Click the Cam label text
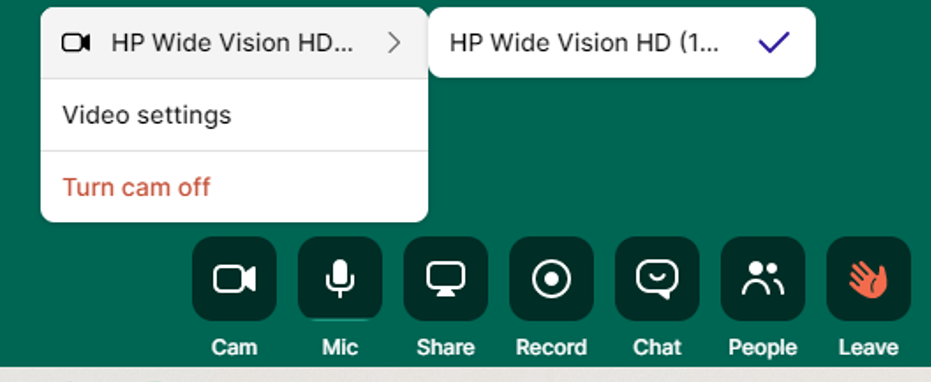931x382 pixels. coord(235,347)
